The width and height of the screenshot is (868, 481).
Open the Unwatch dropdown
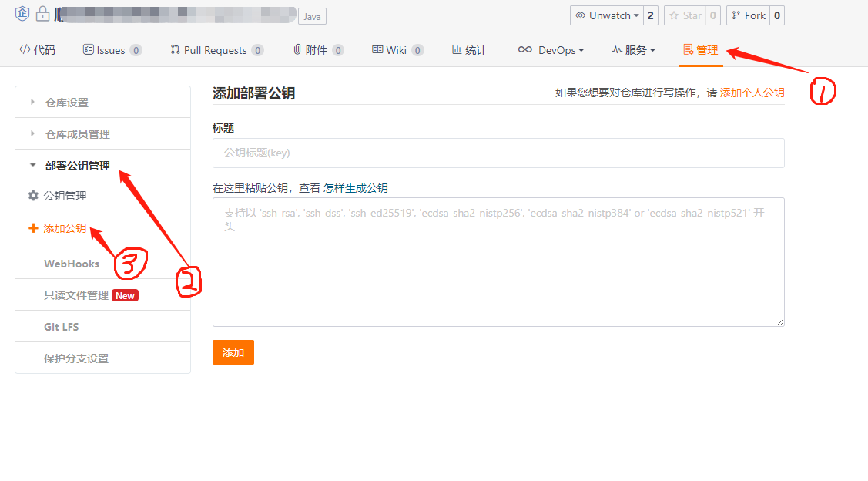(607, 15)
